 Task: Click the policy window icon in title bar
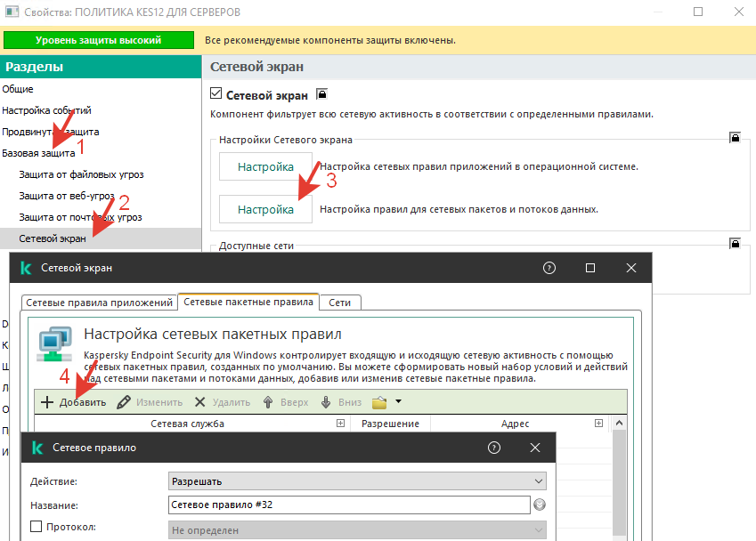tap(12, 11)
